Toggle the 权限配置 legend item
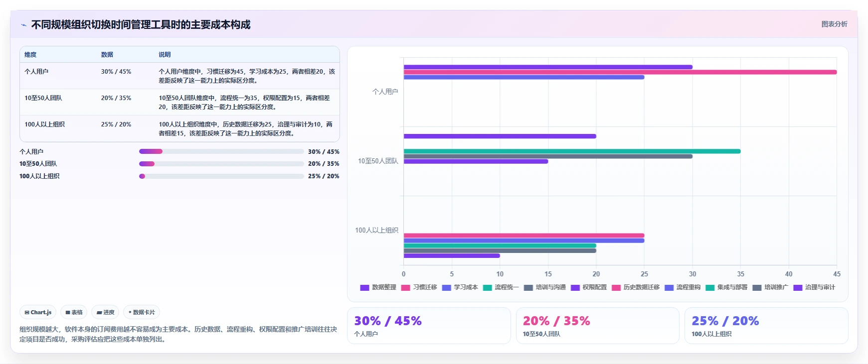Viewport: 868px width, 364px height. (589, 287)
